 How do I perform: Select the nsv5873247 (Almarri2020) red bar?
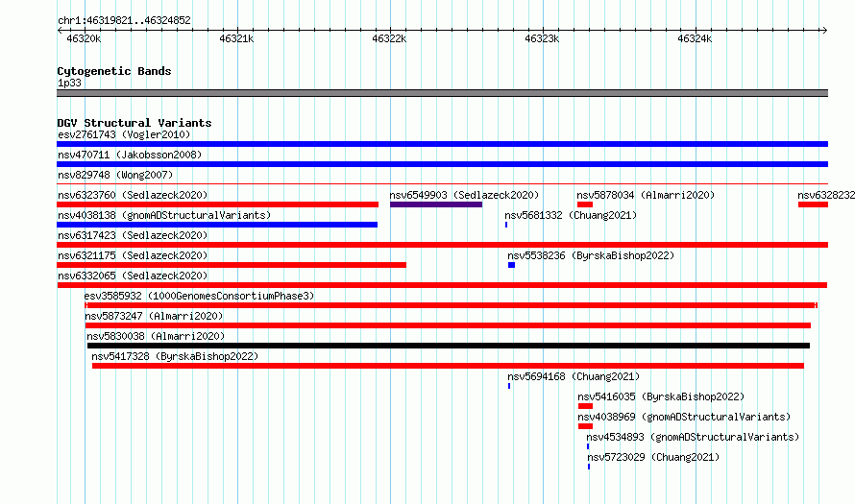[449, 325]
